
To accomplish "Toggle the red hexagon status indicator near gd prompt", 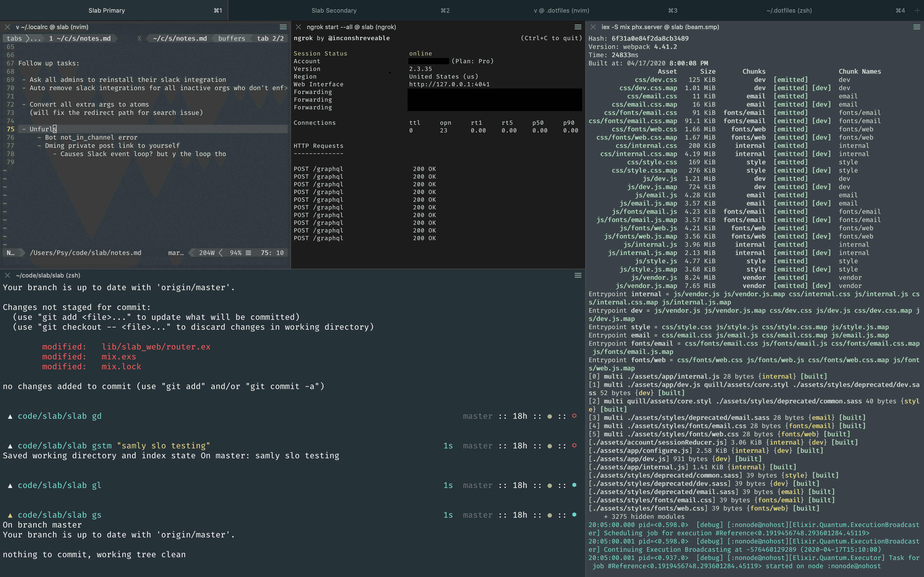I will 575,416.
